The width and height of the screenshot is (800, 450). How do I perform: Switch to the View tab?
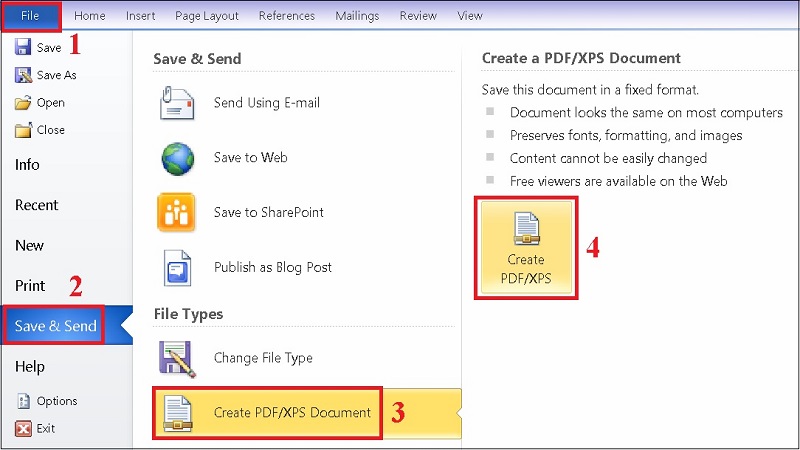470,16
